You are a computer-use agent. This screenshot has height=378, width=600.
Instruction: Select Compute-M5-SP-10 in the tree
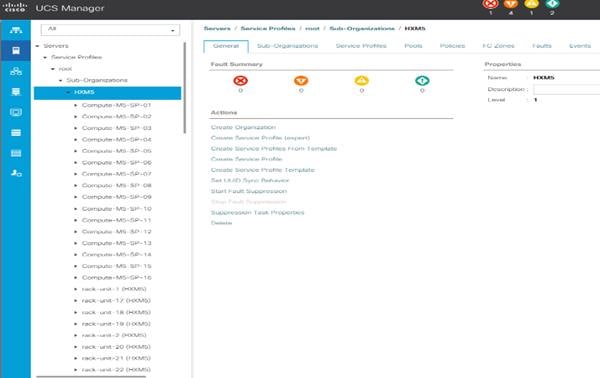[117, 209]
